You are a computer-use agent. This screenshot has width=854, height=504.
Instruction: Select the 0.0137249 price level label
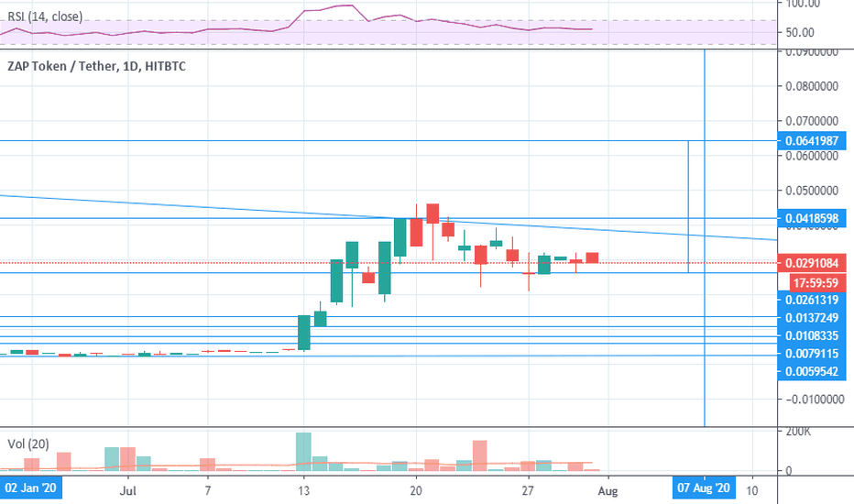(x=812, y=318)
